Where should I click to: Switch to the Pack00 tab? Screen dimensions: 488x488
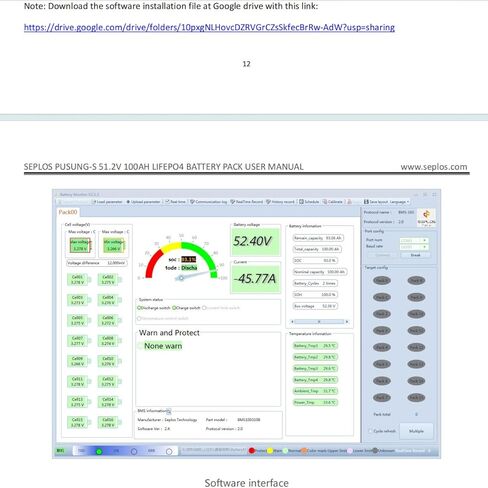point(68,212)
